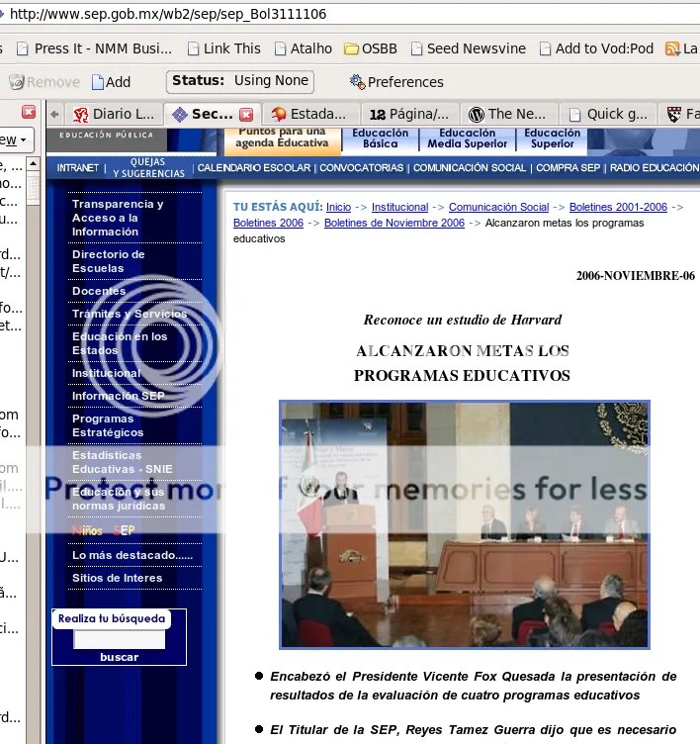Open Institucional sidebar item
Screen dimensions: 700x744
106,373
